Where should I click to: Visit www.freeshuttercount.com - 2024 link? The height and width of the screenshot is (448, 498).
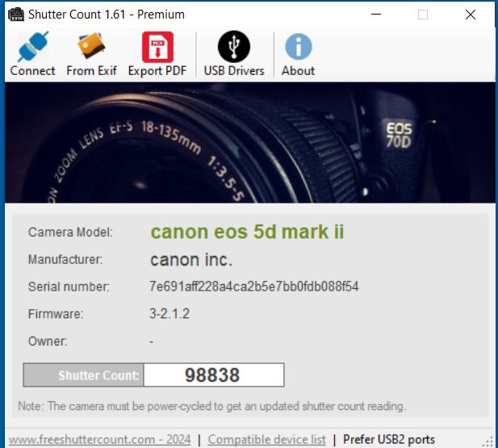(99, 440)
